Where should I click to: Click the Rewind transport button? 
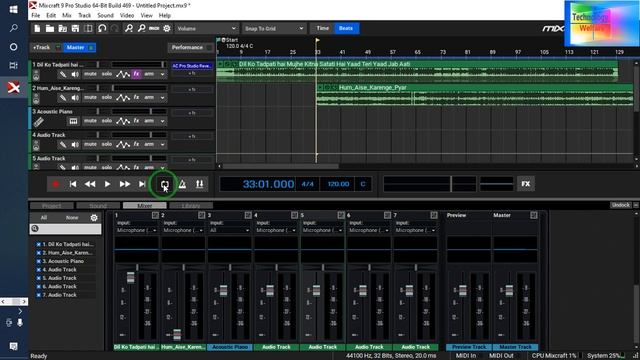point(90,184)
